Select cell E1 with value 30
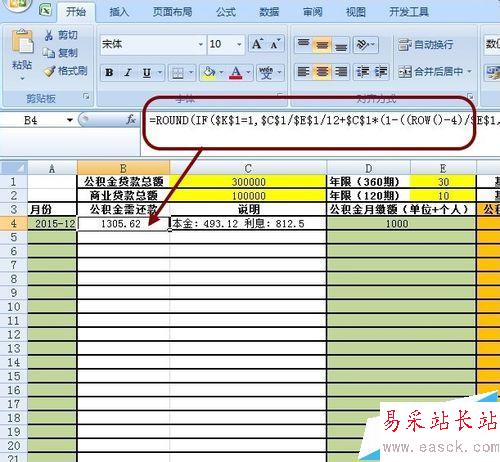500x462 pixels. pos(443,182)
